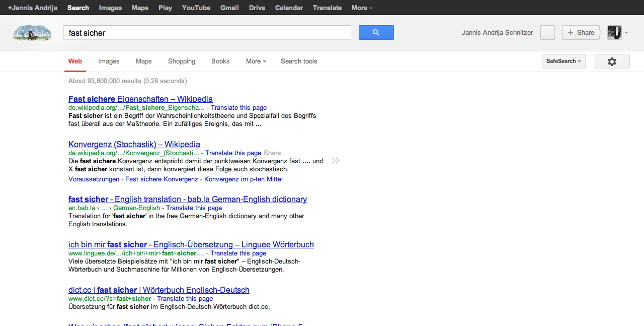Open +Jannis Andrija profile link
Image resolution: width=644 pixels, height=326 pixels.
[33, 8]
